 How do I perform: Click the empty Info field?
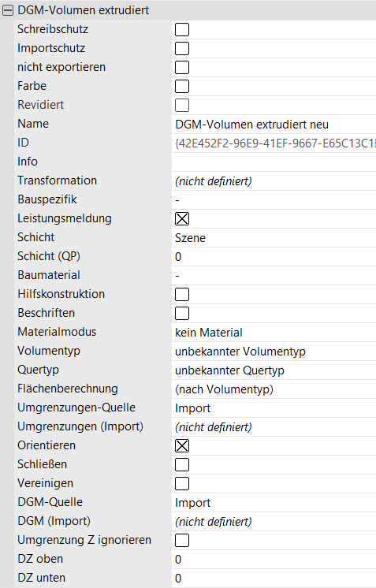[274, 162]
